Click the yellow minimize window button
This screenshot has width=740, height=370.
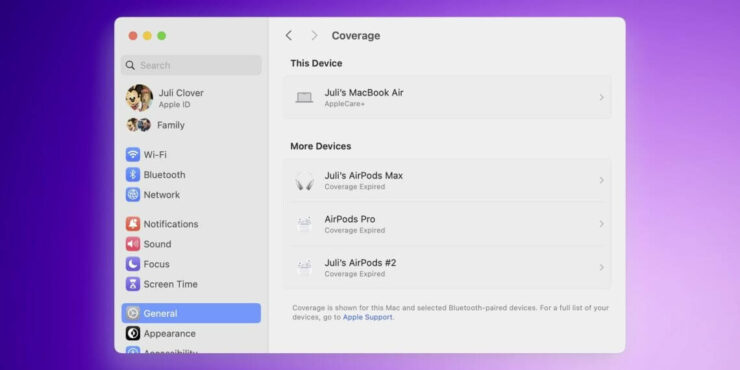click(147, 35)
